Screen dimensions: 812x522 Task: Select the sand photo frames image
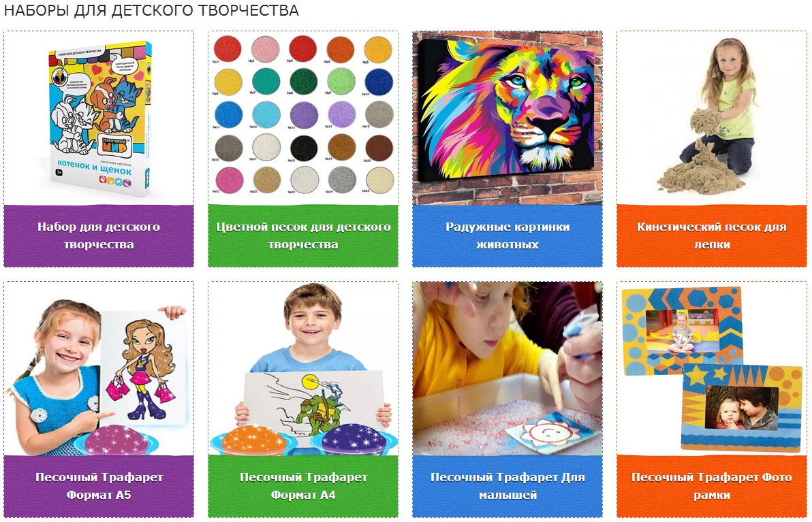click(x=712, y=369)
